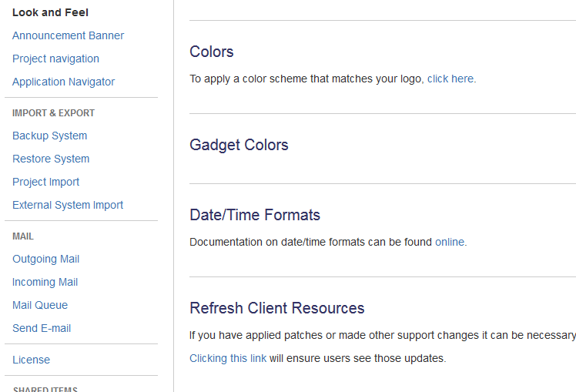Select the 'If you have applied patches' sentence
The height and width of the screenshot is (392, 576).
(x=383, y=336)
